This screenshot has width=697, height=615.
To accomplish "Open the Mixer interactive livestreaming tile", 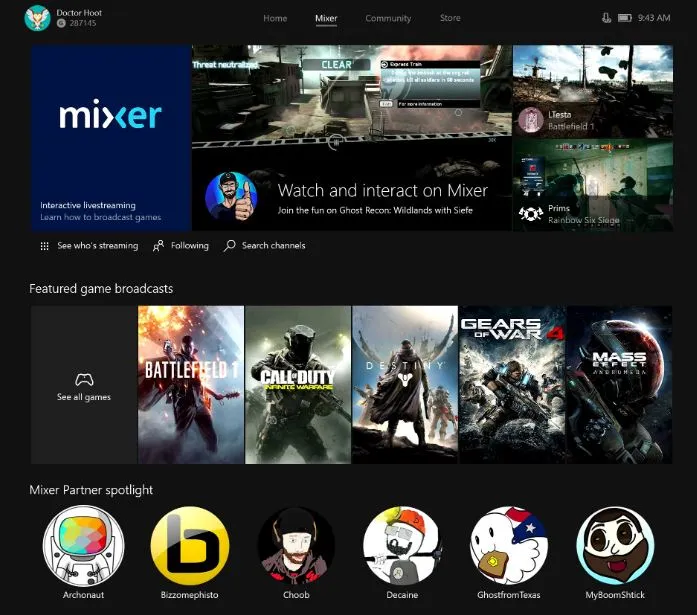I will tap(111, 138).
